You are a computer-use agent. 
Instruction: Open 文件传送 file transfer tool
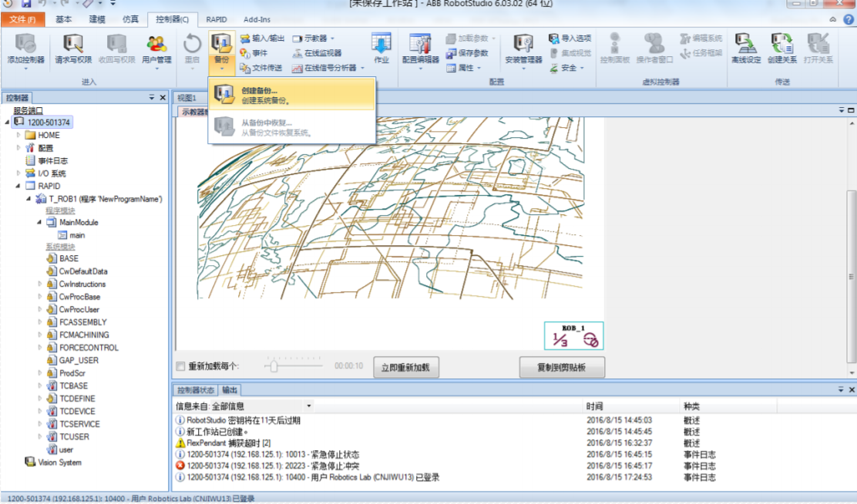click(261, 68)
